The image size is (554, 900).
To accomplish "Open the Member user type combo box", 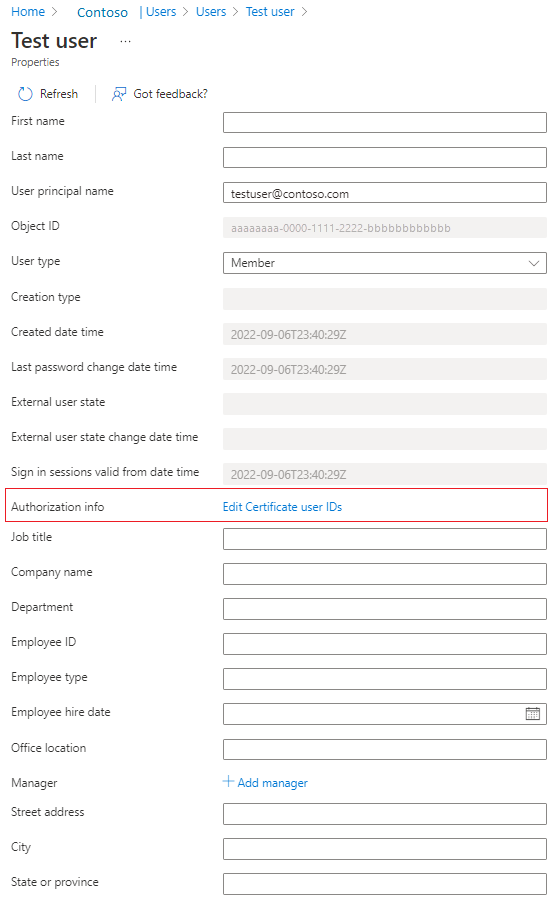I will pos(385,263).
